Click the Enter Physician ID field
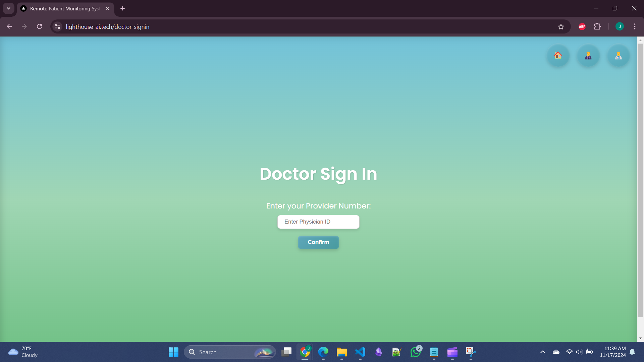The image size is (644, 362). pyautogui.click(x=318, y=222)
